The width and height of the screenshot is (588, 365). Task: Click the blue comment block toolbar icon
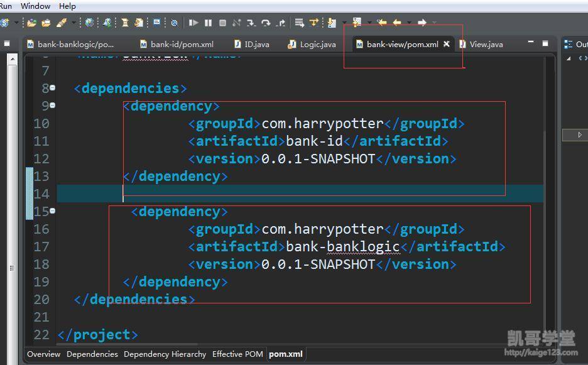point(157,23)
